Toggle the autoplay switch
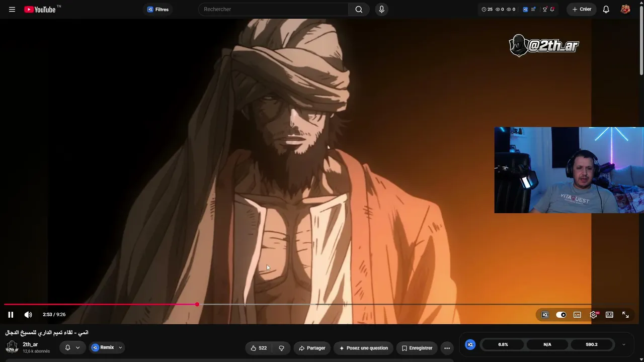644x362 pixels. tap(561, 315)
